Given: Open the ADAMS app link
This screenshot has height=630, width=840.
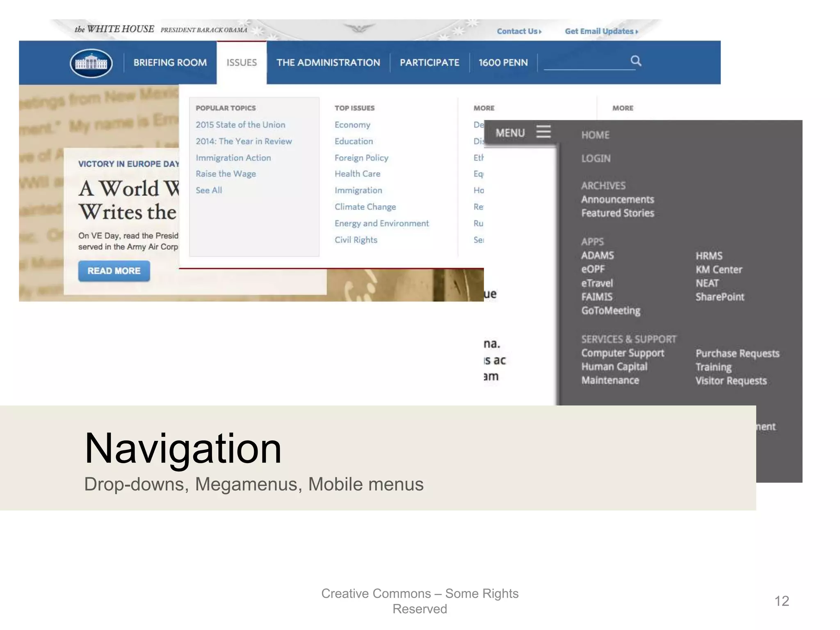Looking at the screenshot, I should point(597,256).
